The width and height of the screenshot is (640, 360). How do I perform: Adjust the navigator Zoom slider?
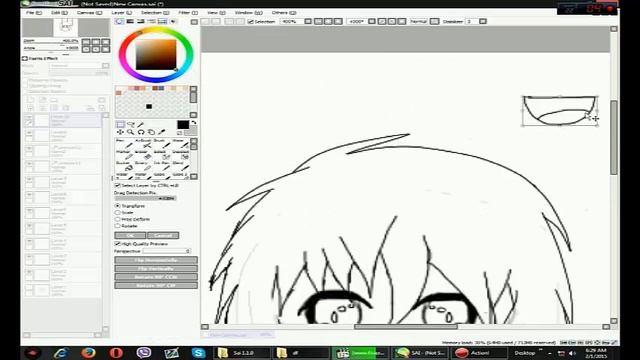point(51,41)
